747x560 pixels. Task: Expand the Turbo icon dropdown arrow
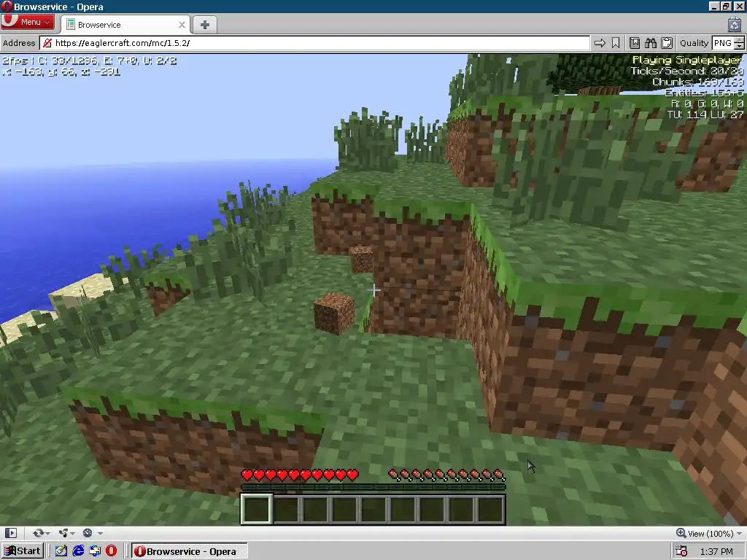coord(100,533)
